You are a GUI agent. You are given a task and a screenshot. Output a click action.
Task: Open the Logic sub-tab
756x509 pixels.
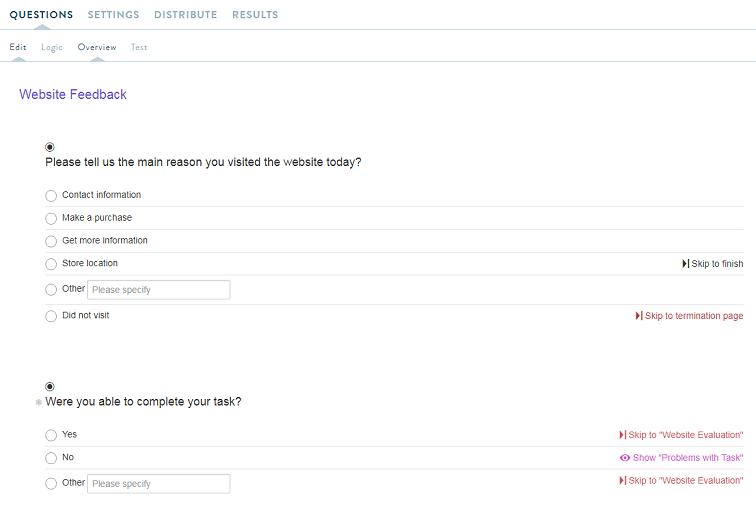click(52, 47)
